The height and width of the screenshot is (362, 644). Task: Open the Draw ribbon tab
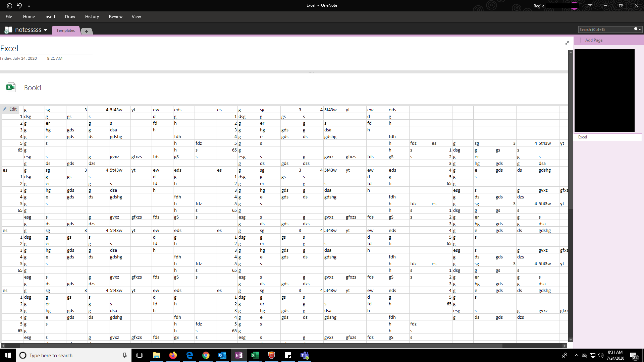click(70, 16)
